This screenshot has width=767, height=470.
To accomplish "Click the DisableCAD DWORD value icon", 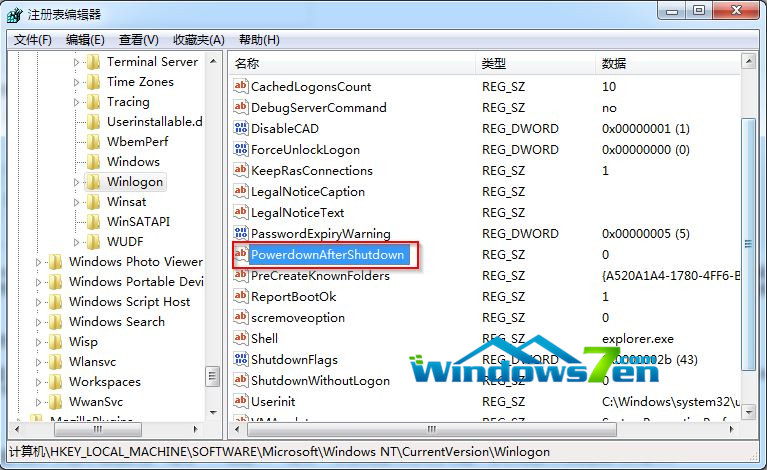I will coord(241,129).
